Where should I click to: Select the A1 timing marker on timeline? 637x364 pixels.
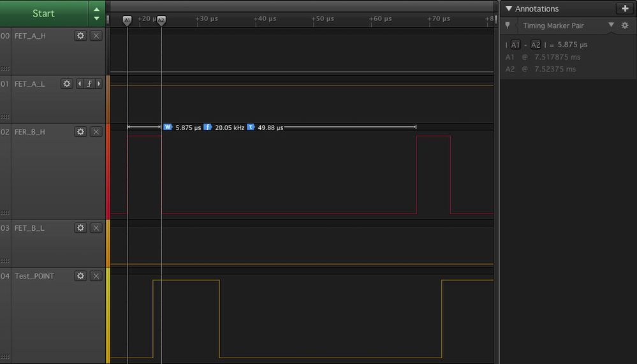[127, 20]
